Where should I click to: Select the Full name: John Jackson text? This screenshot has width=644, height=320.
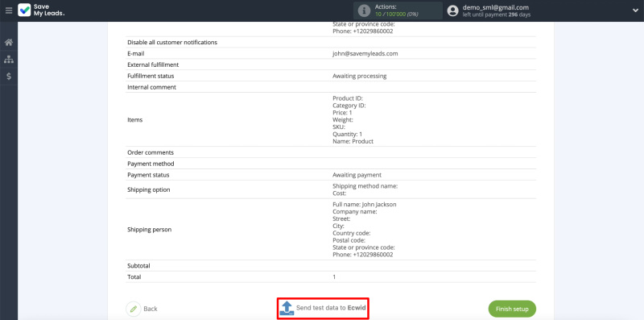click(365, 205)
